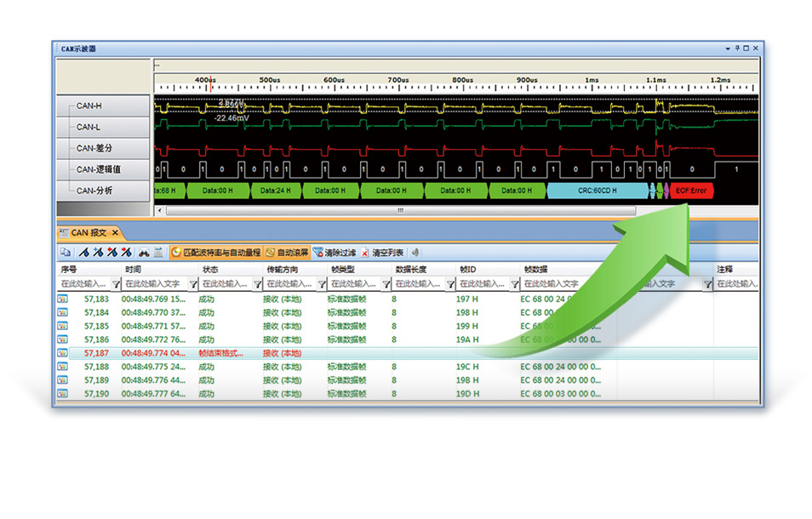
Task: Open filter dropdown for 状态 column
Action: (x=257, y=285)
